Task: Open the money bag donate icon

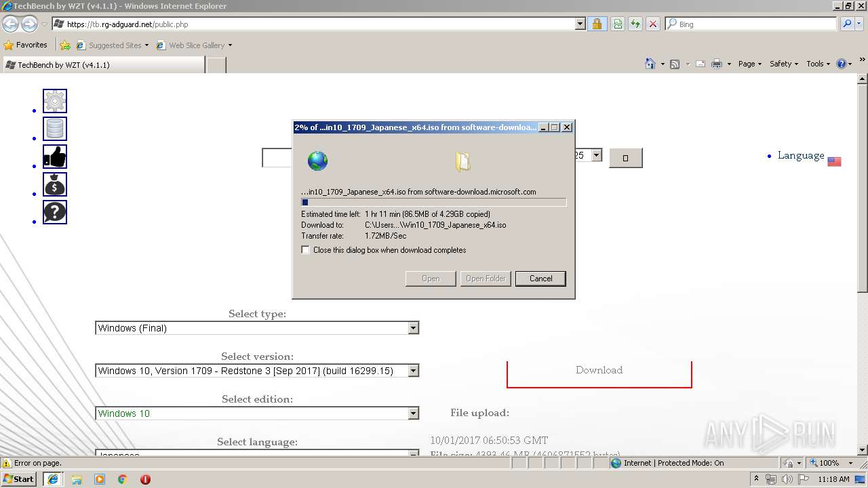Action: point(55,184)
